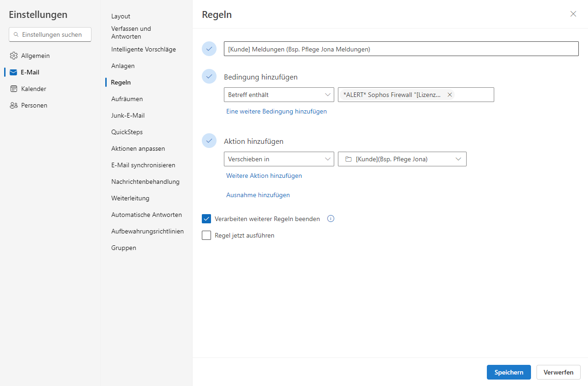Open the Junk-E-Mail settings section

click(x=128, y=115)
